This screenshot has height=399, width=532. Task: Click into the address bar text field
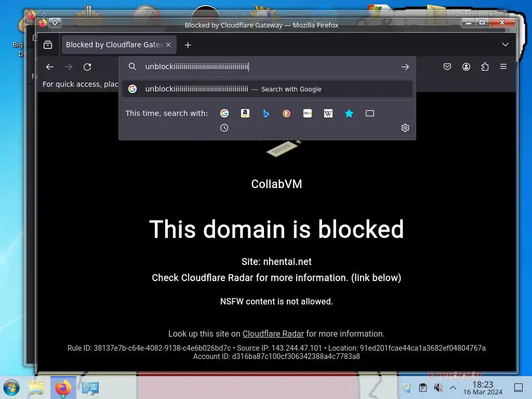pos(268,66)
